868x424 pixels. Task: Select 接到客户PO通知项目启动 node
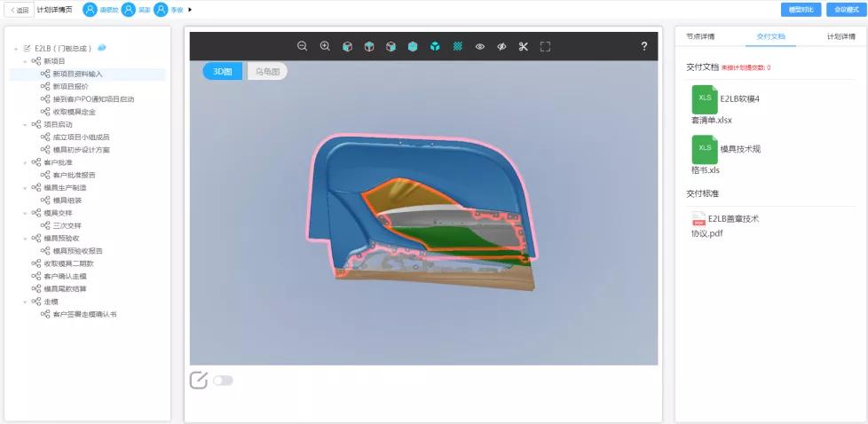(x=93, y=99)
